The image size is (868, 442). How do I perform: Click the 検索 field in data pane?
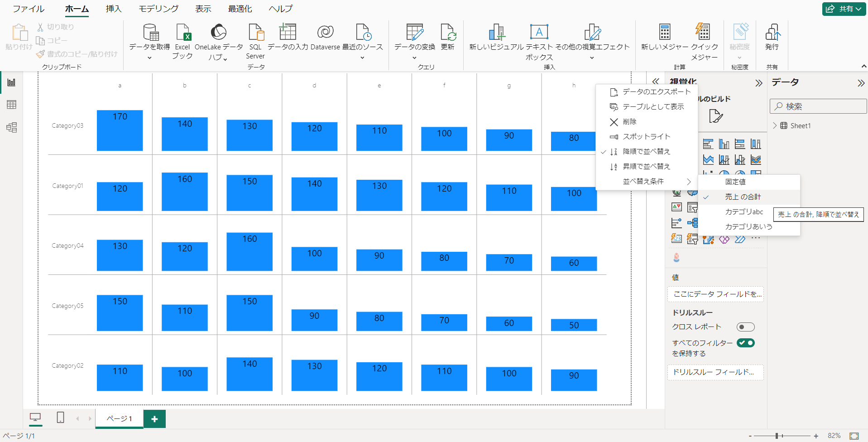818,106
